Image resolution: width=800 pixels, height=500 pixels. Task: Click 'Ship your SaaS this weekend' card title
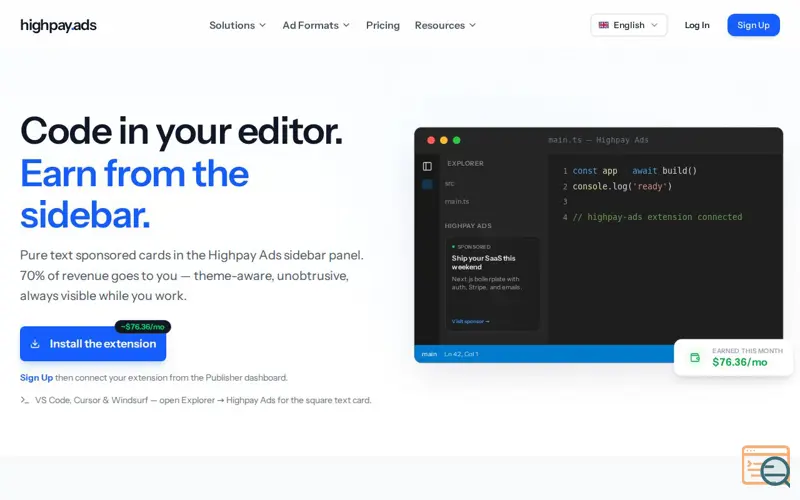(x=484, y=262)
